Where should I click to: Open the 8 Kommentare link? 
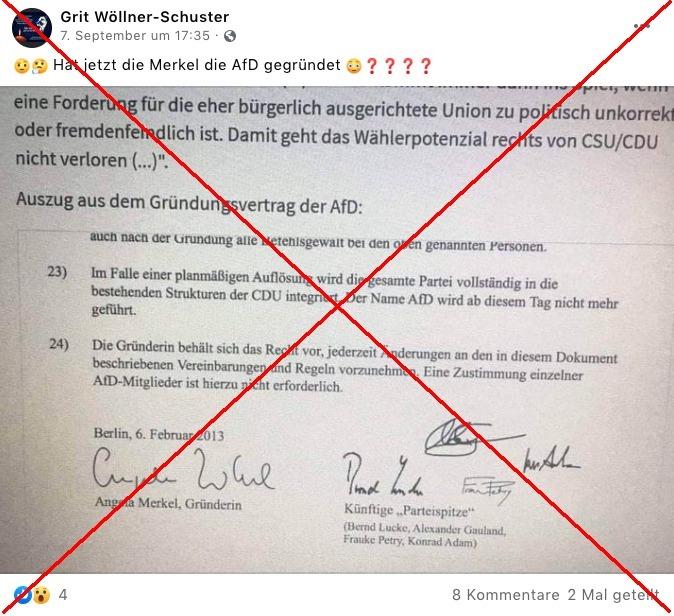(x=506, y=595)
